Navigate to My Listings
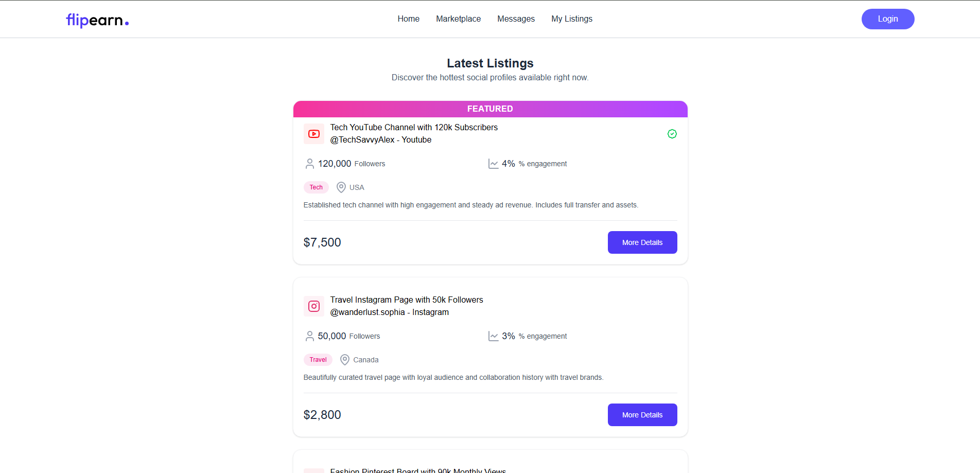Viewport: 980px width, 473px height. click(x=572, y=19)
